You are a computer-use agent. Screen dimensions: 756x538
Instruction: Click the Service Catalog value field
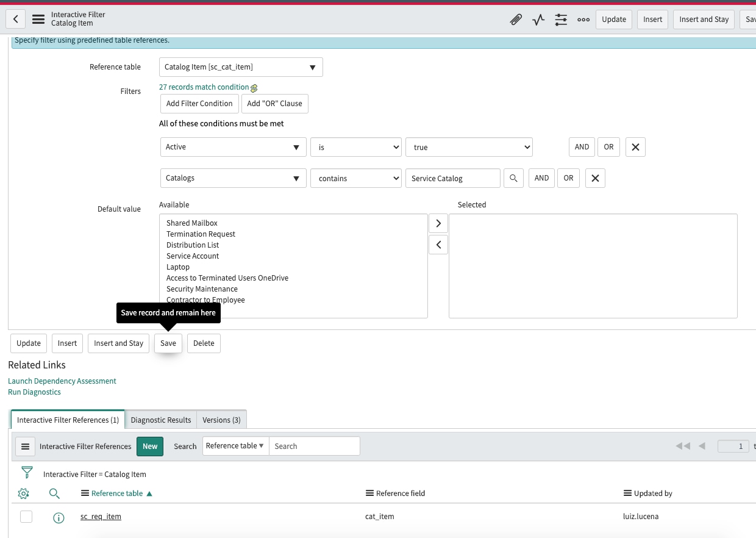pos(453,178)
